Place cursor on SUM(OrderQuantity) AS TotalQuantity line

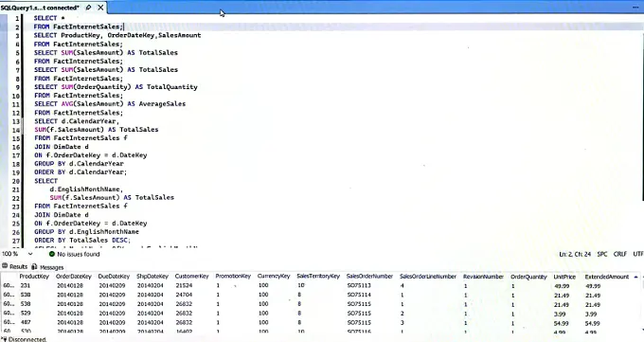pos(116,87)
